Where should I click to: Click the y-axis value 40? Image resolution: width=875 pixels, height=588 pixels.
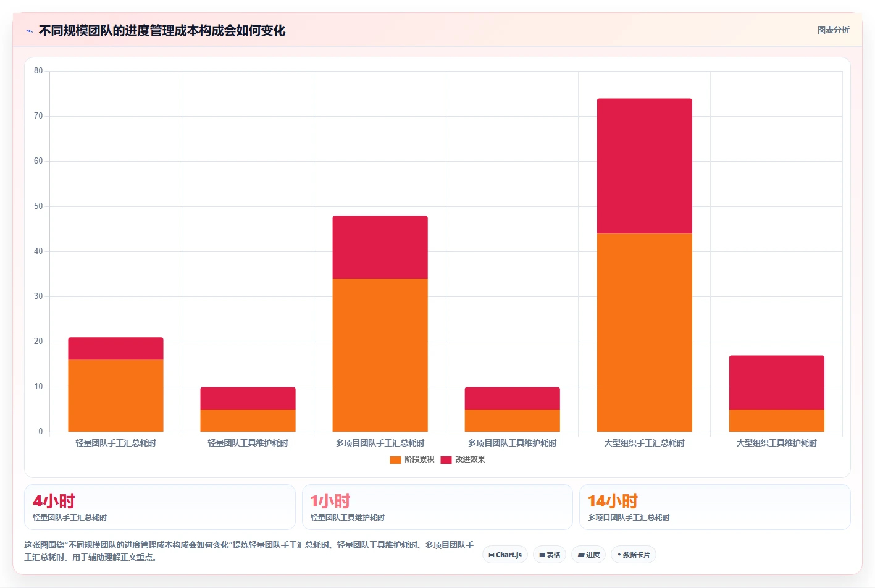(38, 251)
